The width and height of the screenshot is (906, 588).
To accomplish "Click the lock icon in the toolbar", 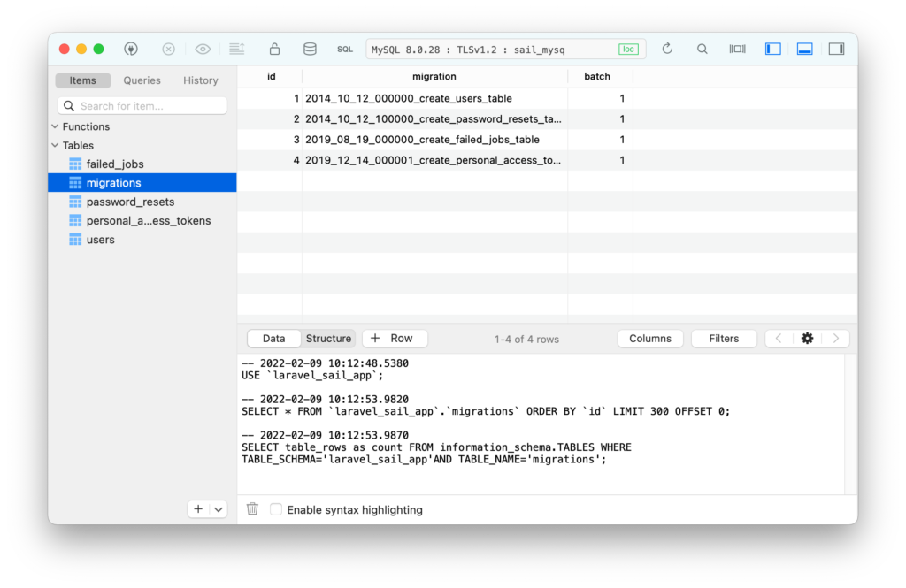I will (274, 49).
